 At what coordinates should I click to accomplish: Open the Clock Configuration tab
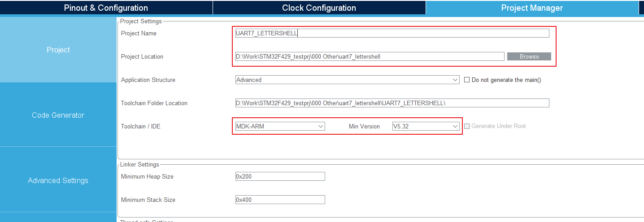coord(319,8)
